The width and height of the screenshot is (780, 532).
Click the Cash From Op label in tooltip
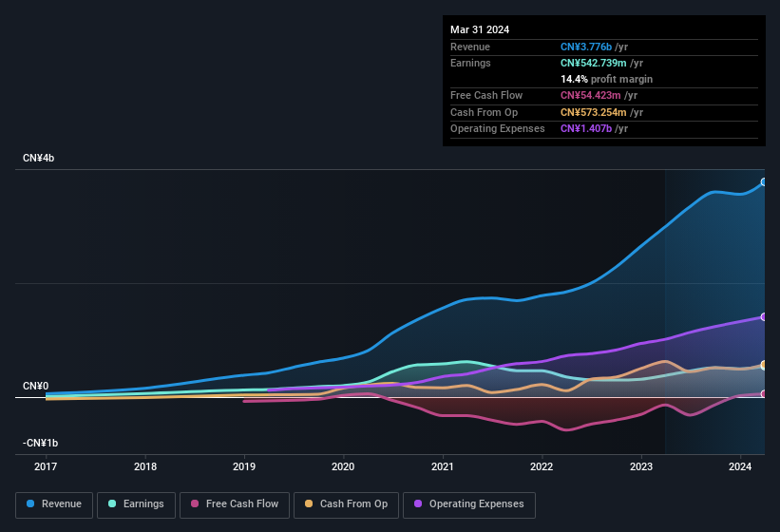(484, 112)
